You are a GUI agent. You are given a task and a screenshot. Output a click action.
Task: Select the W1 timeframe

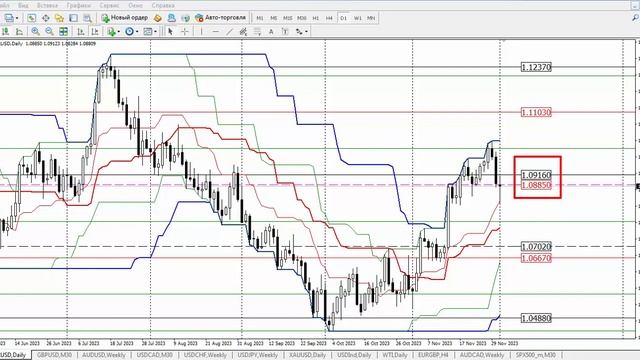358,18
